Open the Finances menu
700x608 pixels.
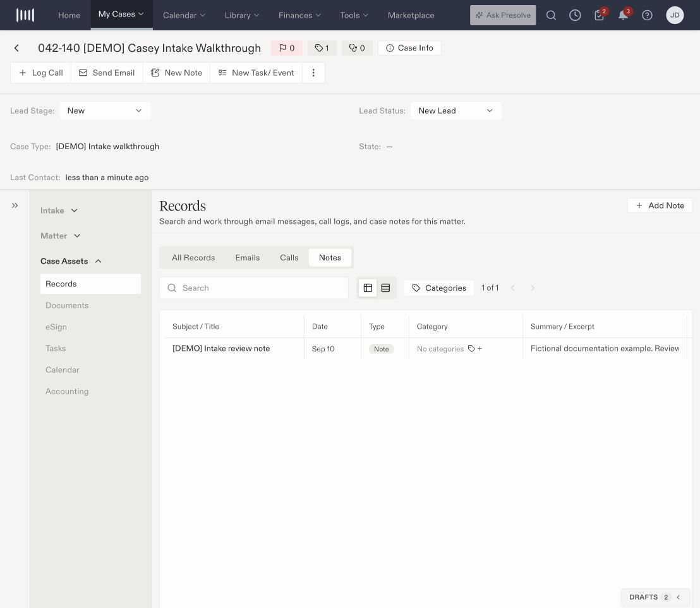point(299,15)
